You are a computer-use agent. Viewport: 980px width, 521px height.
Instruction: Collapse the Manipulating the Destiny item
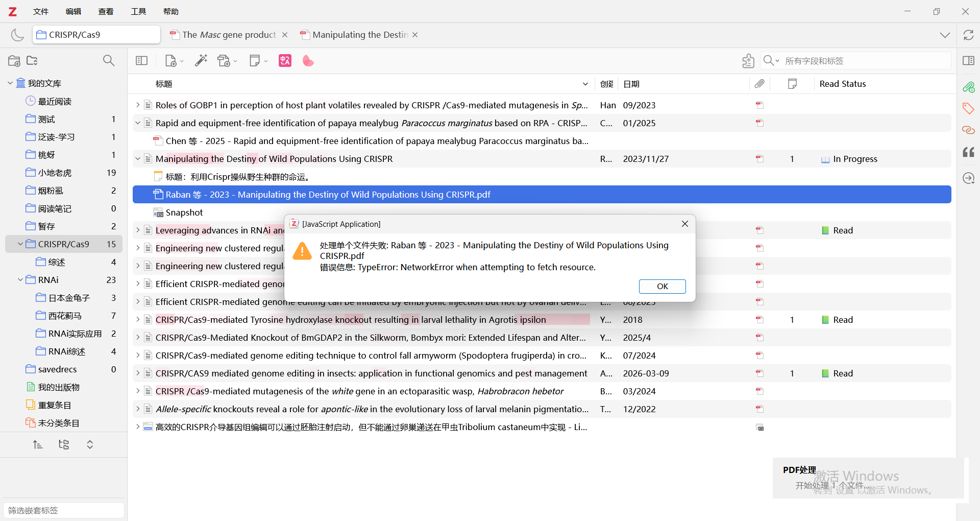(x=137, y=159)
